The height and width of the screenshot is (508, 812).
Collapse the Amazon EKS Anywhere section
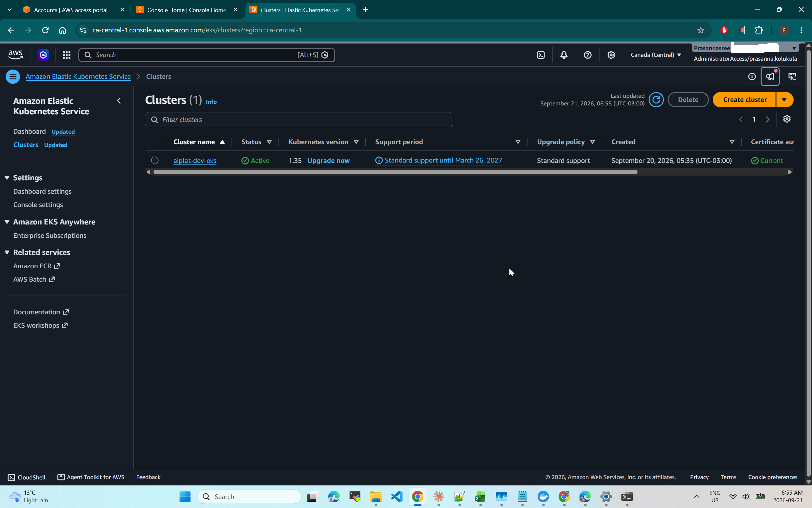[7, 222]
